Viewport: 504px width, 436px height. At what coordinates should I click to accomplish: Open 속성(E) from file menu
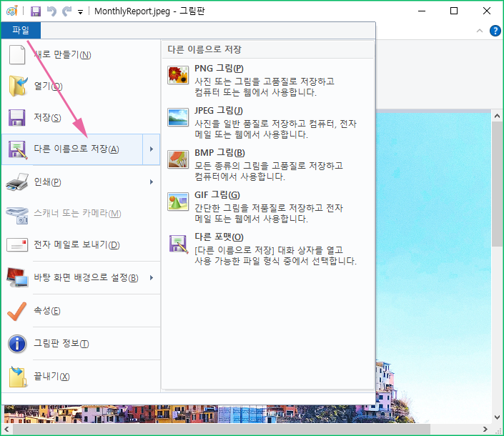tap(81, 311)
